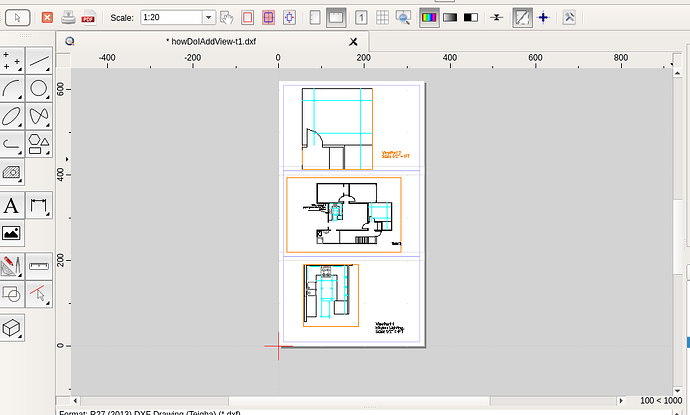Open the Arc drawing tools
Viewport: 690px width, 415px height.
12,88
